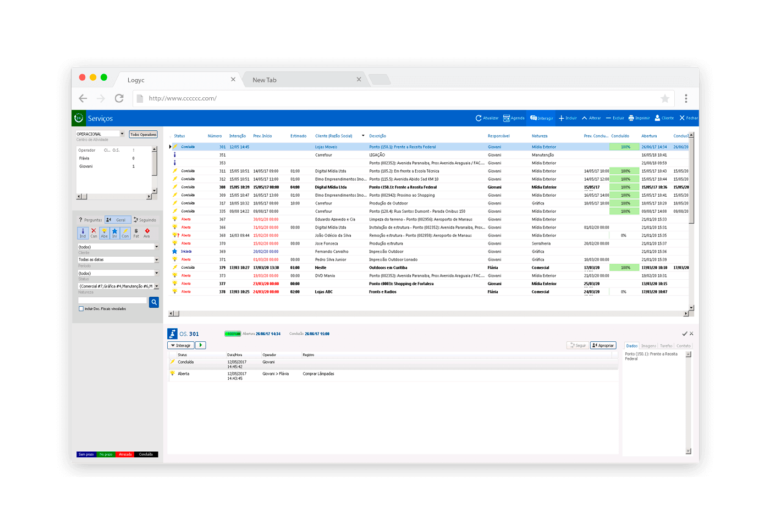Click Excluir in the toolbar
770x532 pixels.
pyautogui.click(x=615, y=118)
